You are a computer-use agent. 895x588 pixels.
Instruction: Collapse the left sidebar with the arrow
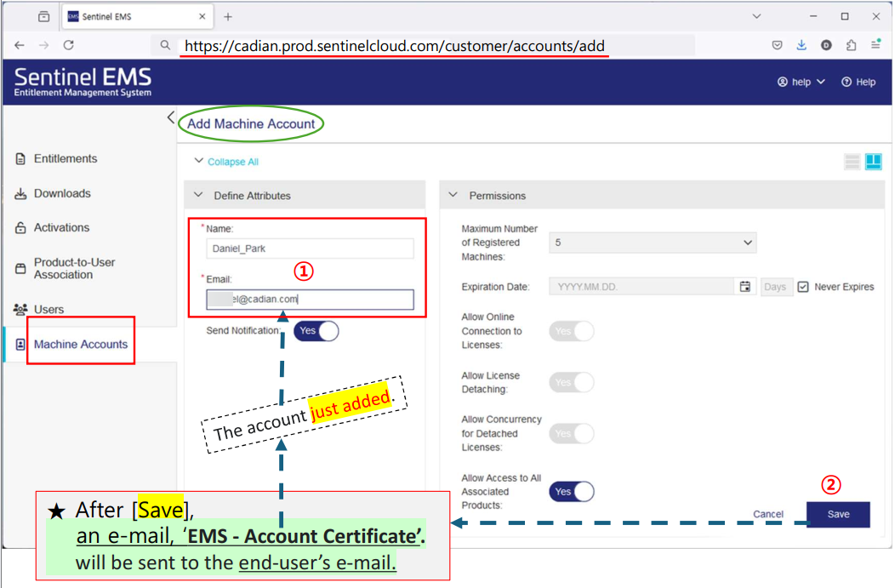click(171, 117)
